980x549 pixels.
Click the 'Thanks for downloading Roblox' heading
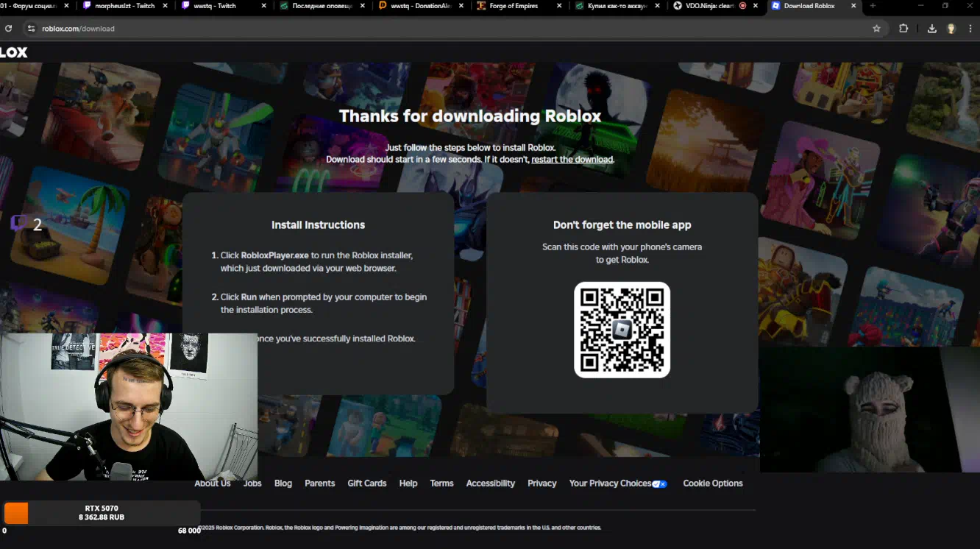tap(470, 116)
